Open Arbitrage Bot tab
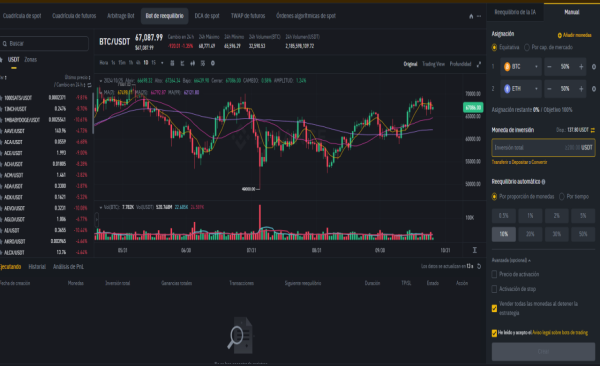 [x=121, y=16]
